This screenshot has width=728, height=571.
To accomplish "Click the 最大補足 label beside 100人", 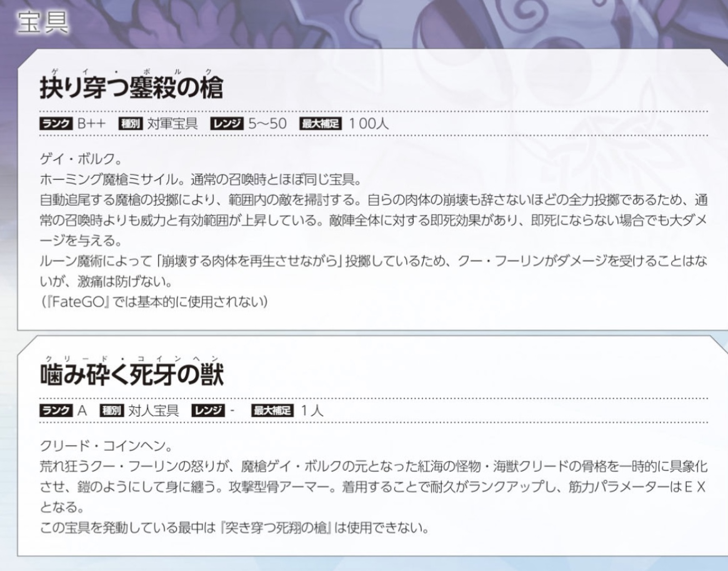I will 321,124.
